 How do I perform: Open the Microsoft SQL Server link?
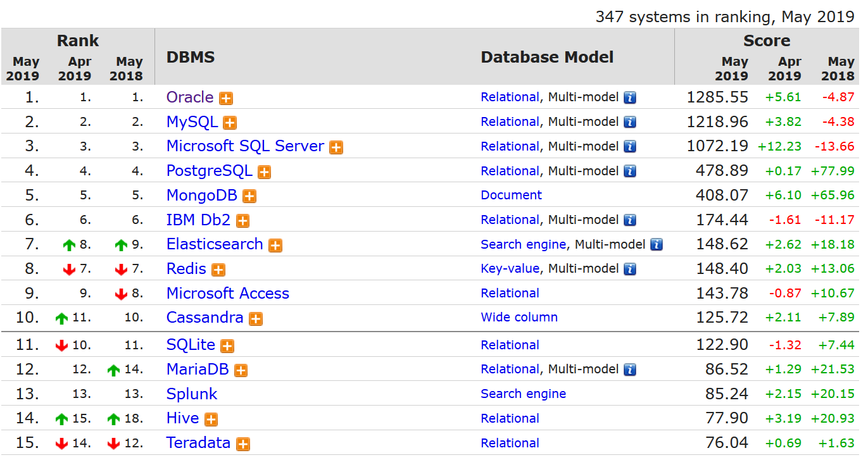click(x=245, y=146)
